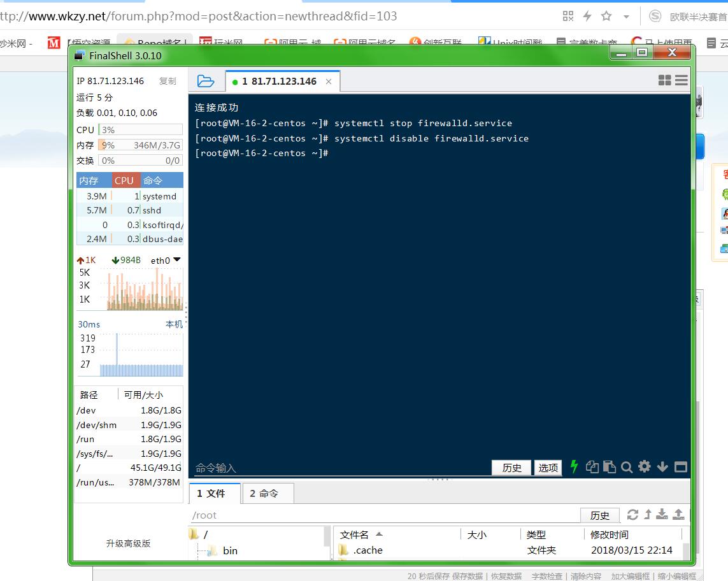Click the copy icon in terminal toolbar
728x581 pixels.
pyautogui.click(x=592, y=467)
